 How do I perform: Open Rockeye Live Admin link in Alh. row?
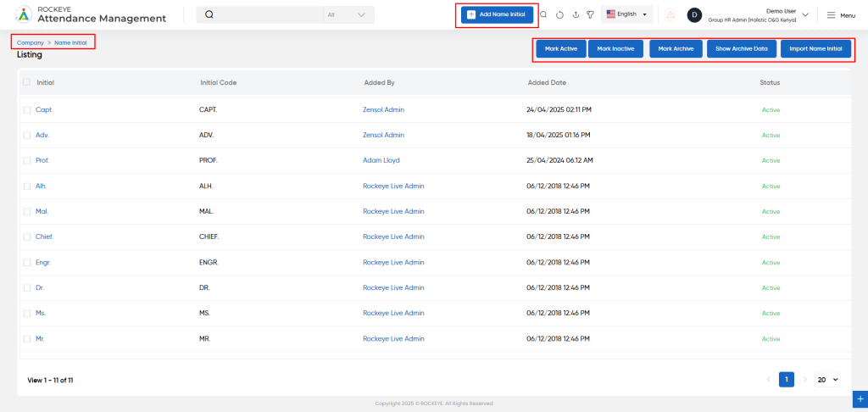click(x=393, y=186)
